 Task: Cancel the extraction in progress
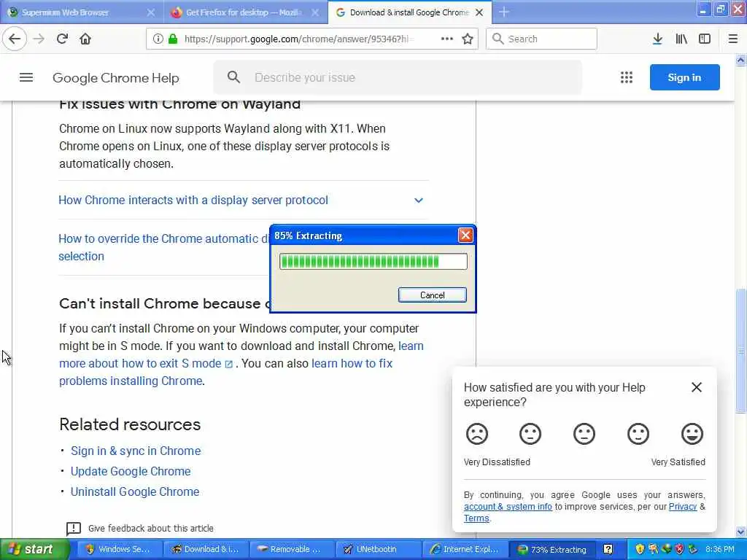[432, 295]
